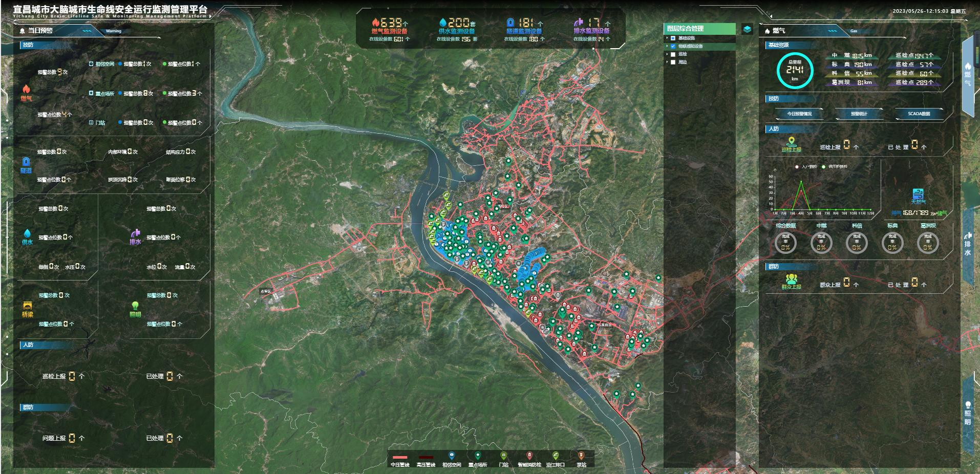The height and width of the screenshot is (474, 980).
Task: Click the 智能消防栓 legend marker icon
Action: (529, 456)
